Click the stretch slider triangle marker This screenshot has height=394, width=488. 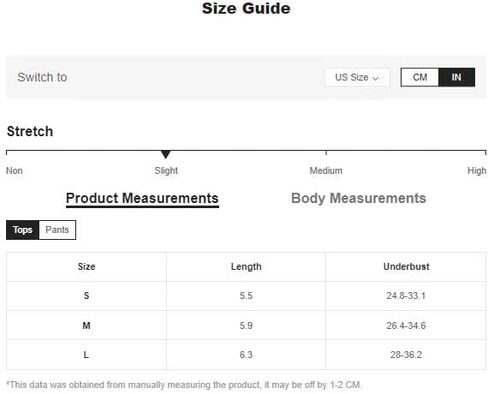point(166,154)
